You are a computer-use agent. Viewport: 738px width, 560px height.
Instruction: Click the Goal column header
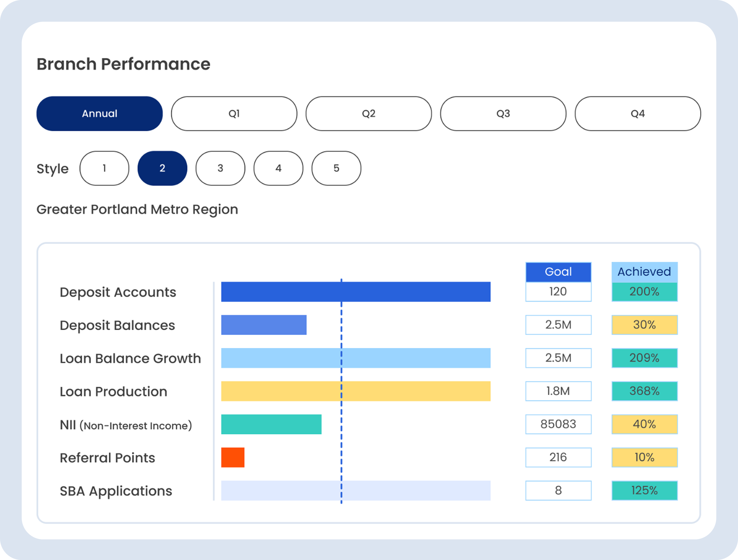(x=558, y=272)
